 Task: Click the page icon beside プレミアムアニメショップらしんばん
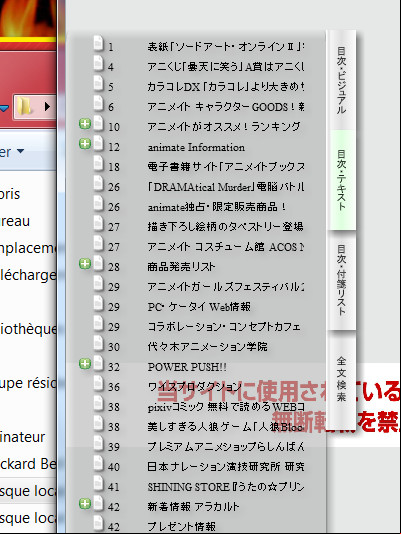tap(98, 443)
